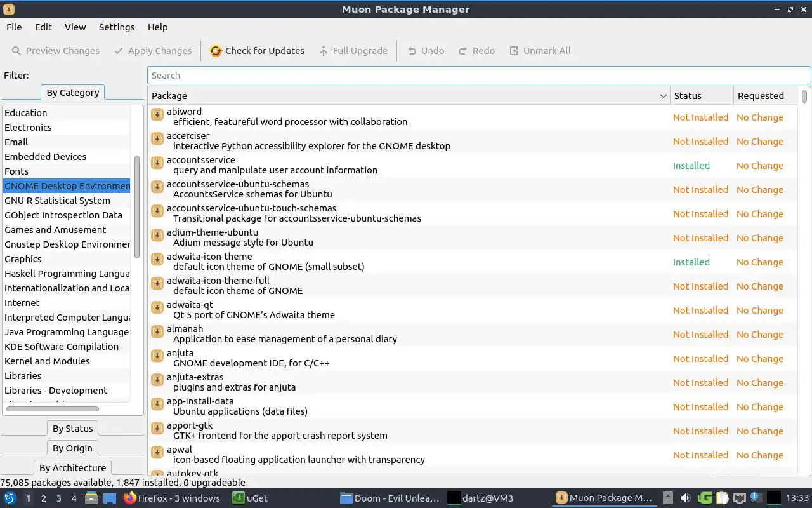The height and width of the screenshot is (508, 812).
Task: Click the clock showing 13:33
Action: click(x=797, y=498)
